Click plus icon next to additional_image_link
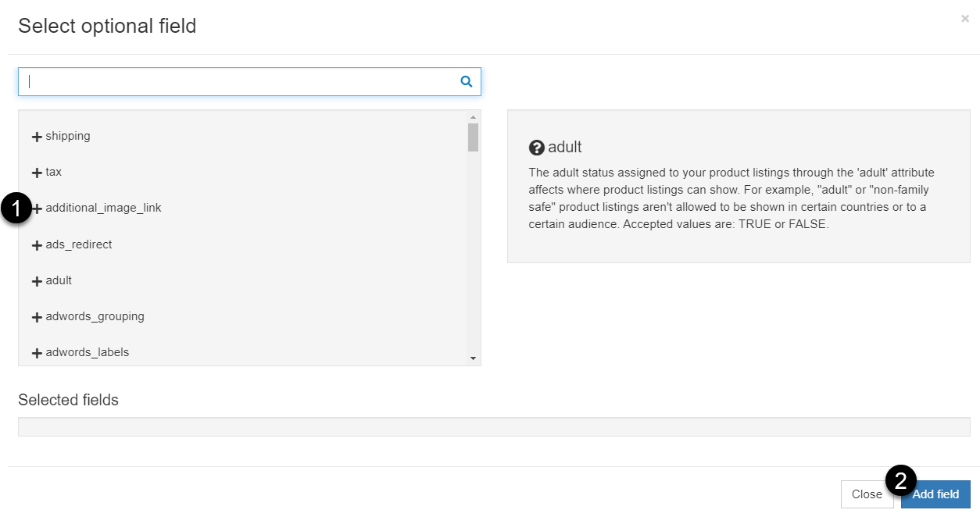980x517 pixels. point(37,209)
